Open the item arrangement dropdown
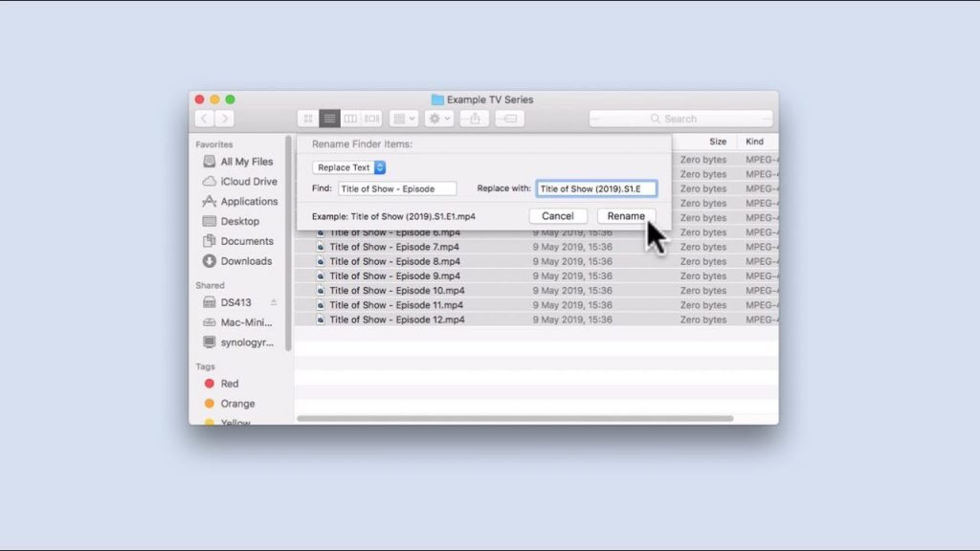Viewport: 980px width, 551px height. pos(404,118)
